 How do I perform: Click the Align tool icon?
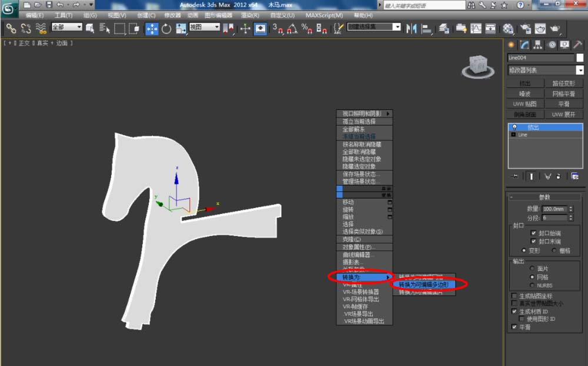426,29
